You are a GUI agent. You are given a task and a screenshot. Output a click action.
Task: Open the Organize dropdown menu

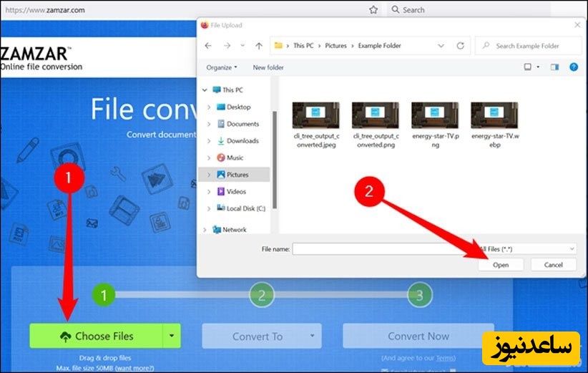222,67
